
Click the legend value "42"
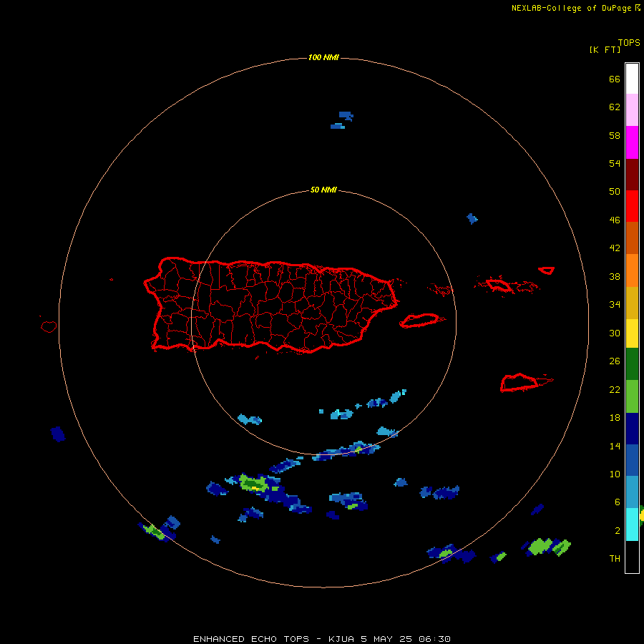point(615,248)
